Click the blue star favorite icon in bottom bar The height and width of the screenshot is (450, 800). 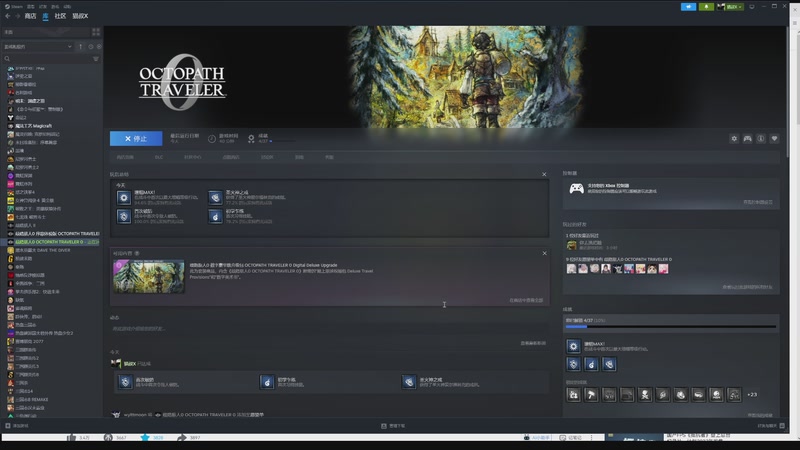coord(145,437)
